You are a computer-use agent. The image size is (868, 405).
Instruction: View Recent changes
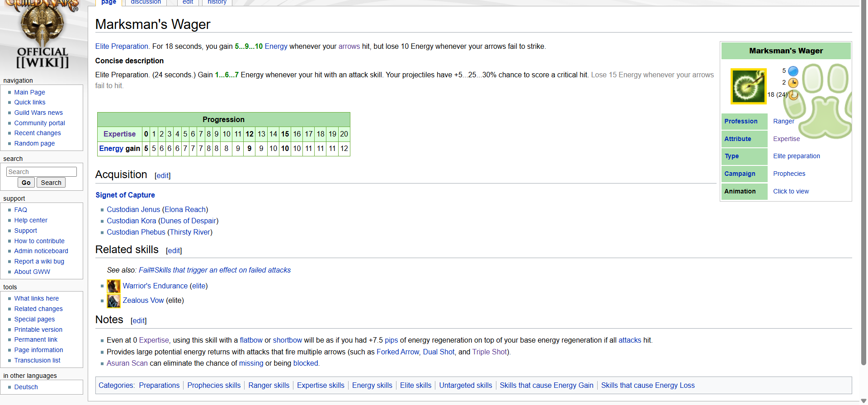point(38,133)
